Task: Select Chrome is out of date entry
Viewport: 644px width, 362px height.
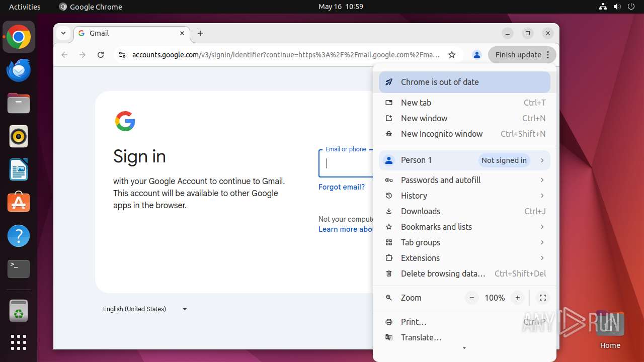Action: (x=464, y=82)
